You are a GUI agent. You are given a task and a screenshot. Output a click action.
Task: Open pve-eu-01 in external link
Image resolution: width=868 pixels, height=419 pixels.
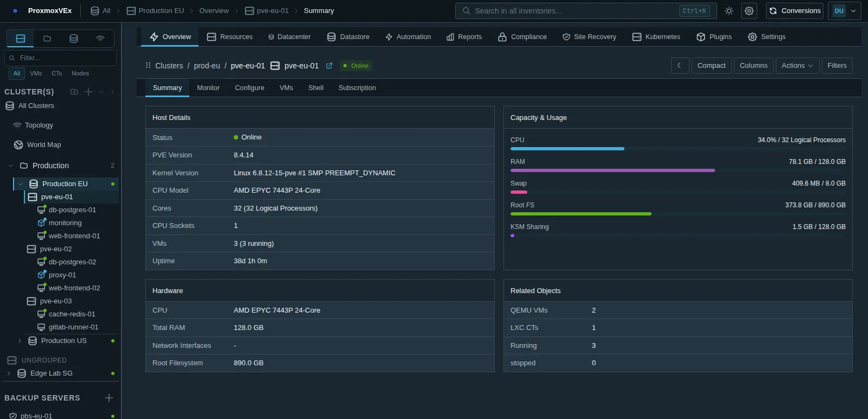point(329,66)
